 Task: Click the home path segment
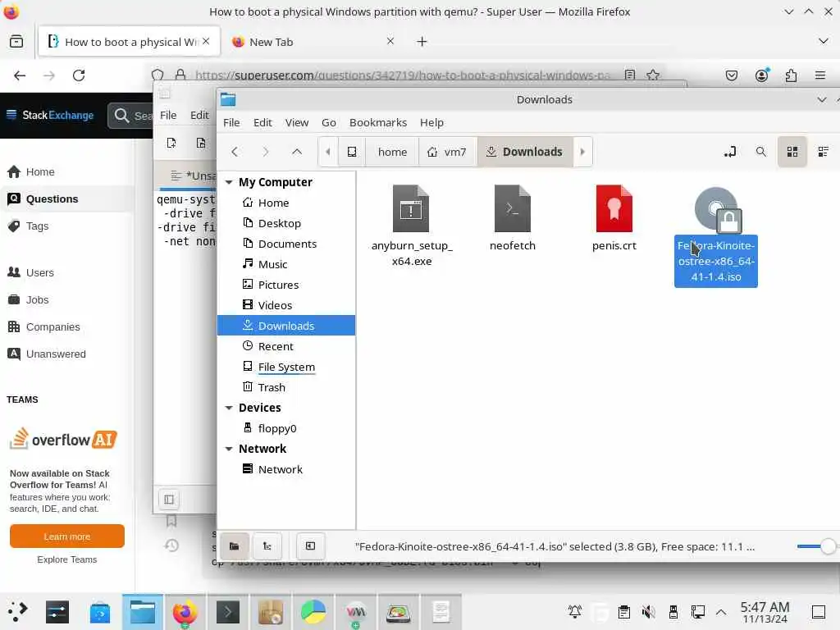coord(393,152)
